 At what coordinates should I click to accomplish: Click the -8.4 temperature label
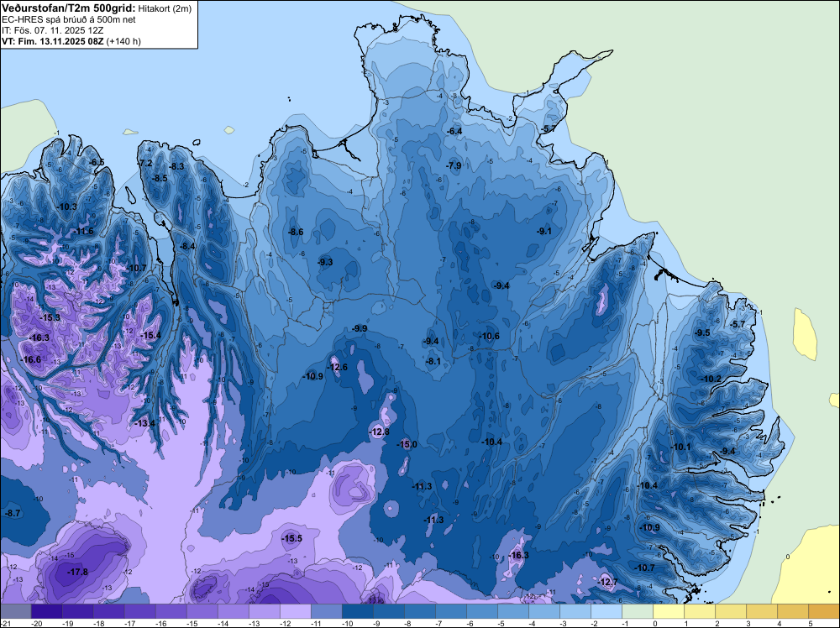(x=188, y=246)
